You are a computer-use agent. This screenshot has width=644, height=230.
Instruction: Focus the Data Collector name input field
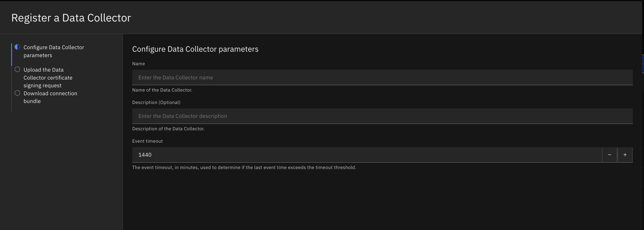point(382,77)
